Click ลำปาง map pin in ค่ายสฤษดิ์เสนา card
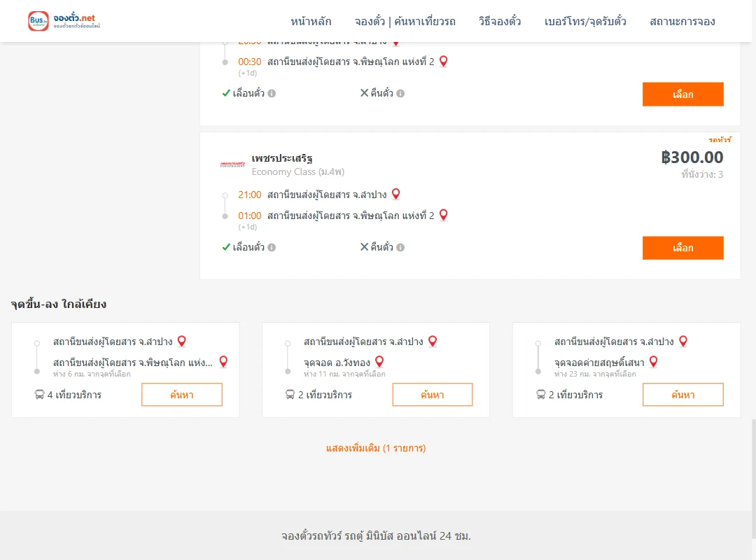 pyautogui.click(x=682, y=341)
